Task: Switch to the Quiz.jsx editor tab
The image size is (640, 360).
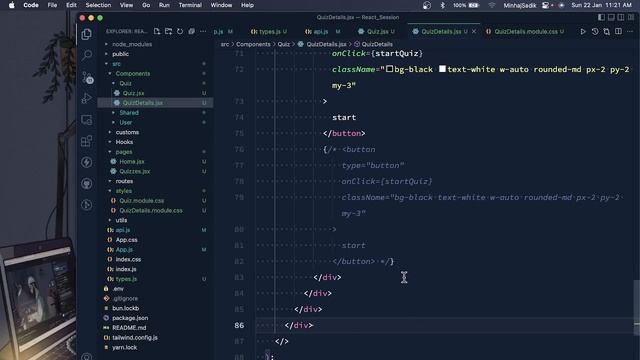Action: pyautogui.click(x=377, y=31)
